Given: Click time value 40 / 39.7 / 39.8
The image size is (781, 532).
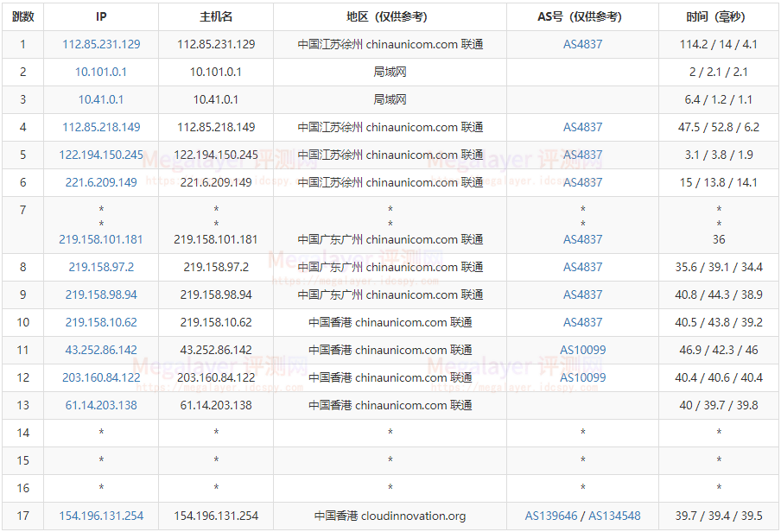Looking at the screenshot, I should coord(719,405).
